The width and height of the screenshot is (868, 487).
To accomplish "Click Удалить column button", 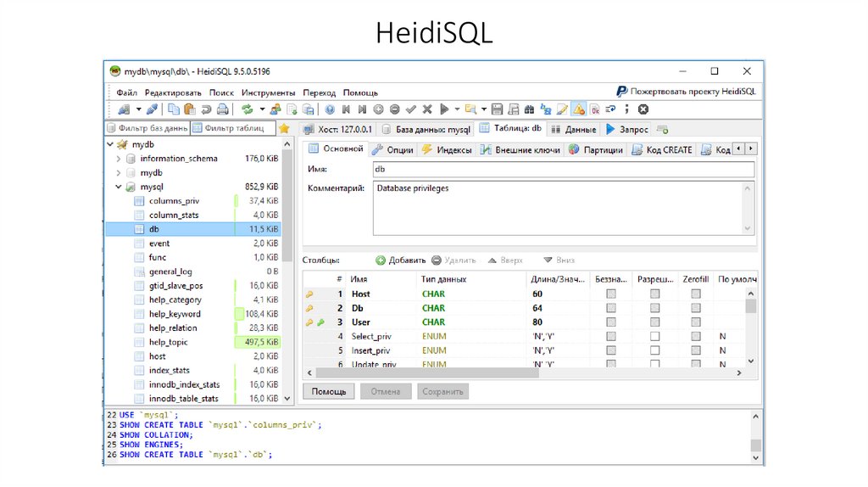I will pyautogui.click(x=453, y=260).
